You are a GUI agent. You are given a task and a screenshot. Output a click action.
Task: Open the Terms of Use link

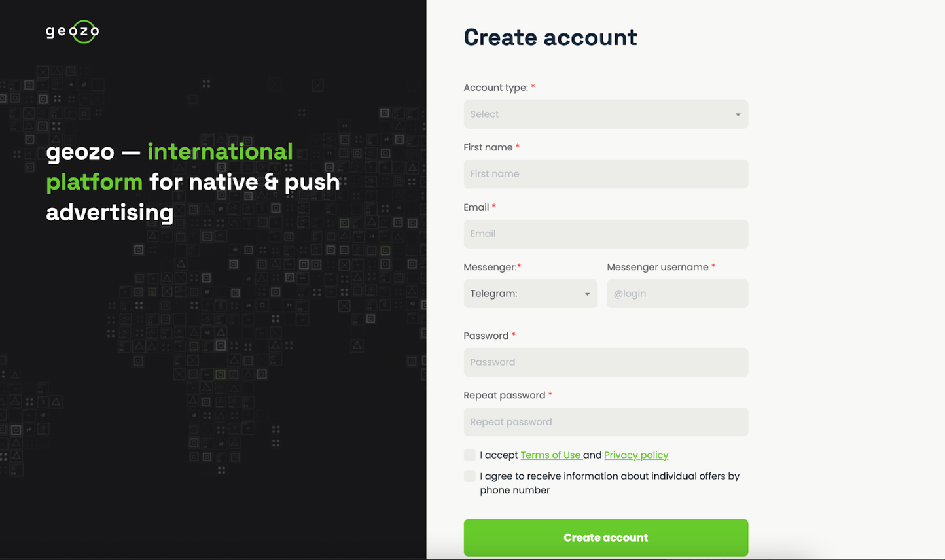[x=550, y=455]
